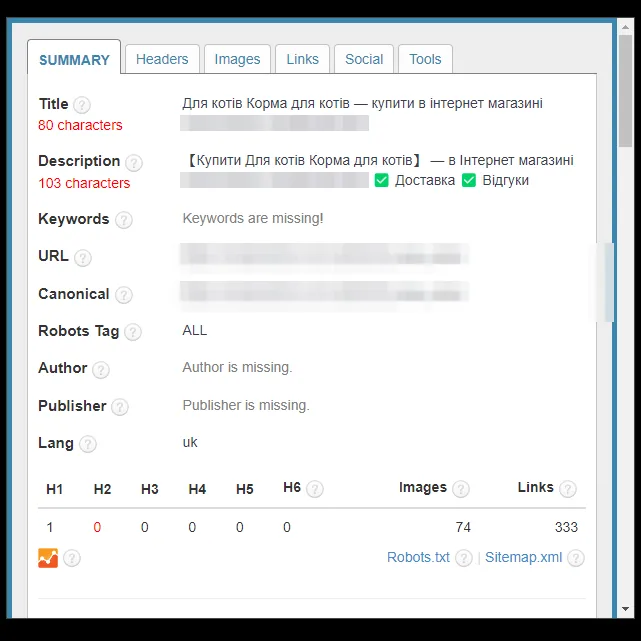Click help icon next to Lang
The height and width of the screenshot is (641, 641).
click(87, 444)
